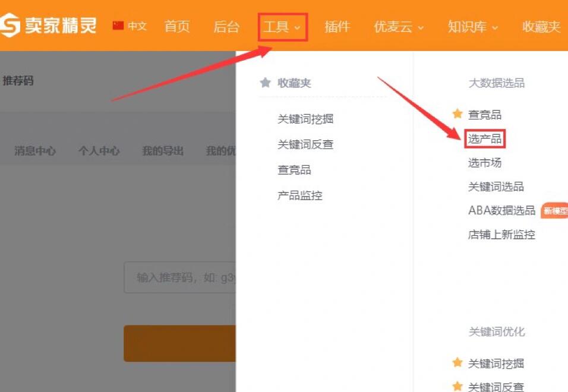Open 产品监控 in favorites list
Viewport: 568px width, 392px height.
coord(300,195)
